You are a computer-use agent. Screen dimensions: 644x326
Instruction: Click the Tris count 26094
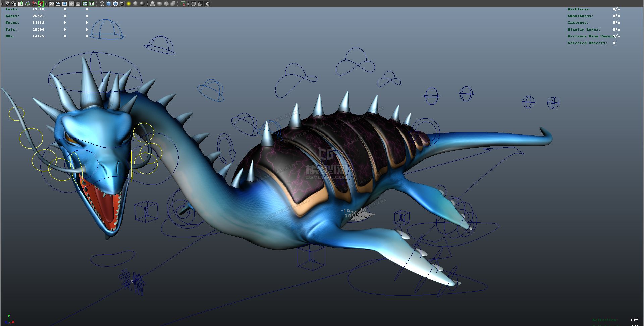[x=38, y=30]
